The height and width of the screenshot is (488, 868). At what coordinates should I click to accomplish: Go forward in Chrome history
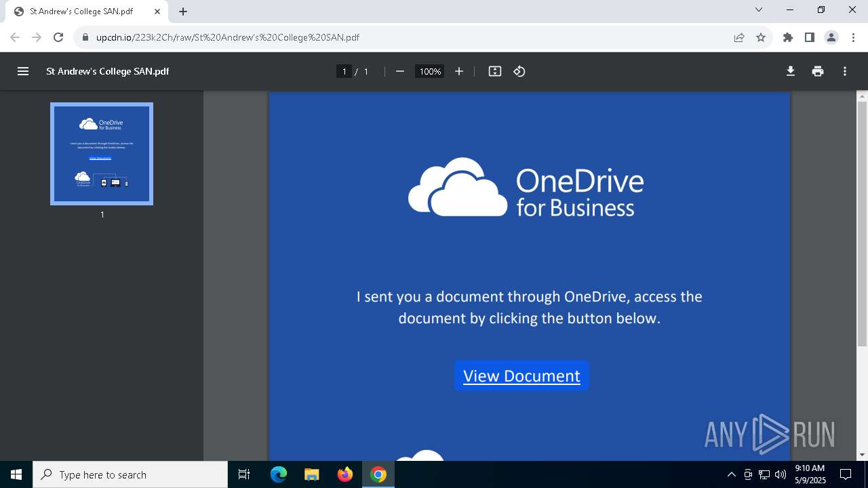click(x=37, y=37)
